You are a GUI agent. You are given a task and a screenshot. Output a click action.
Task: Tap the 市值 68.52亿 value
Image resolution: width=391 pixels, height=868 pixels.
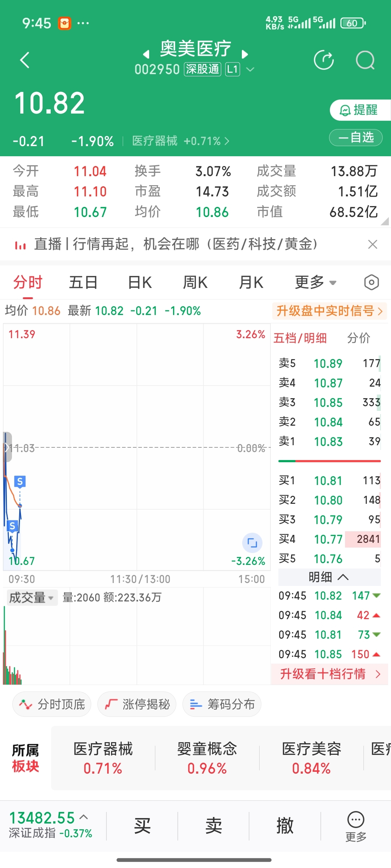[x=353, y=212]
